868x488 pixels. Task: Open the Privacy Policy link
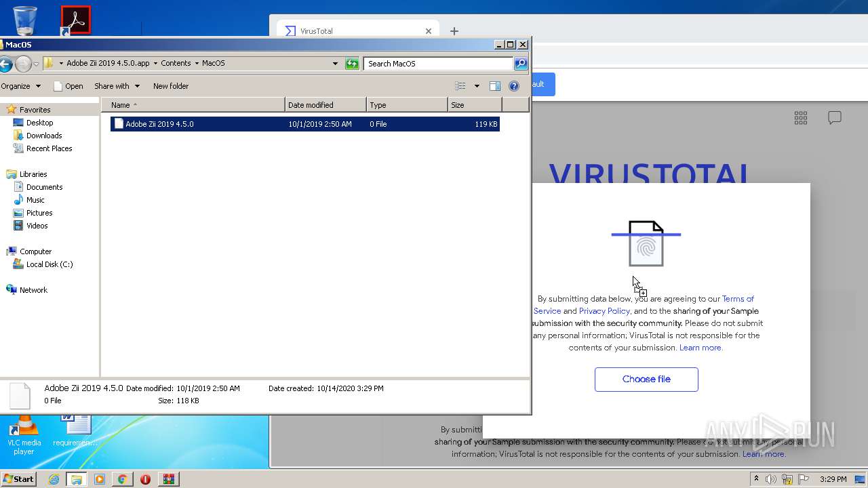[x=604, y=311]
